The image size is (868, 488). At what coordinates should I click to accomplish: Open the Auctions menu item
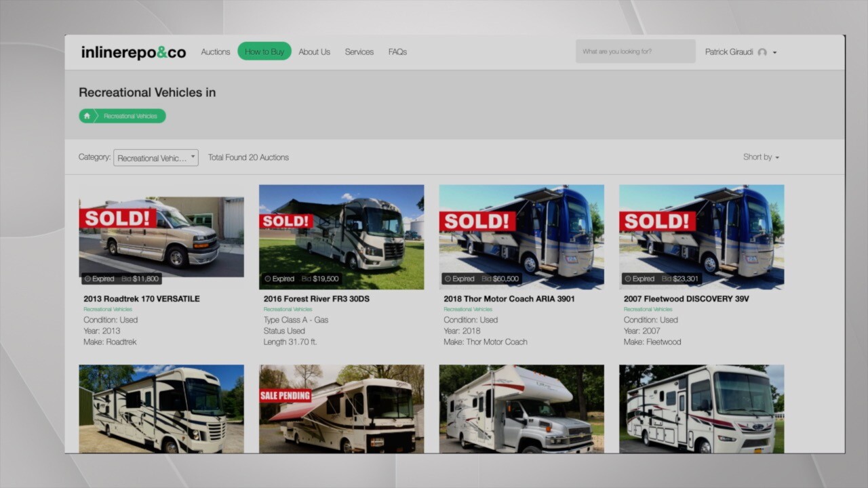pyautogui.click(x=216, y=52)
